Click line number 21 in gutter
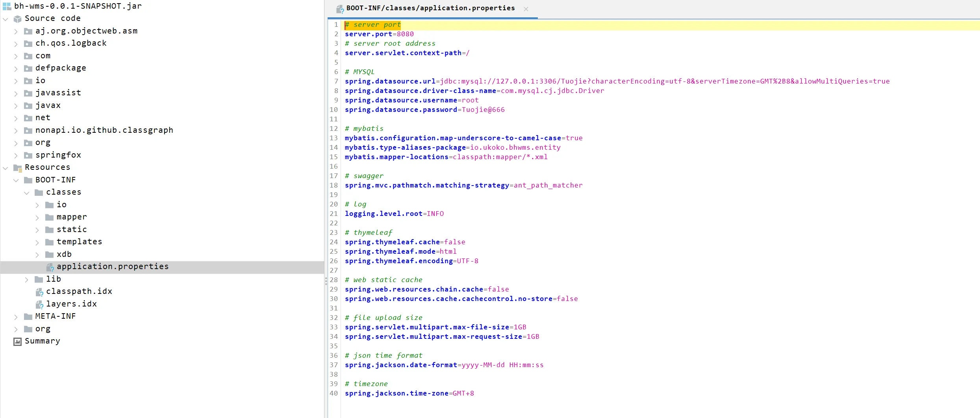Screen dimensions: 980x418 [333, 214]
